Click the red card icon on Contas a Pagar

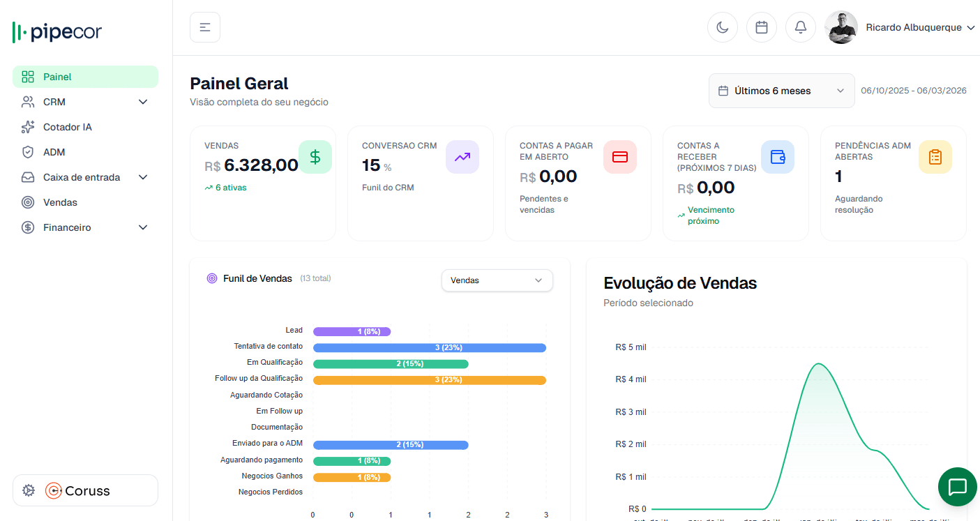(x=620, y=156)
